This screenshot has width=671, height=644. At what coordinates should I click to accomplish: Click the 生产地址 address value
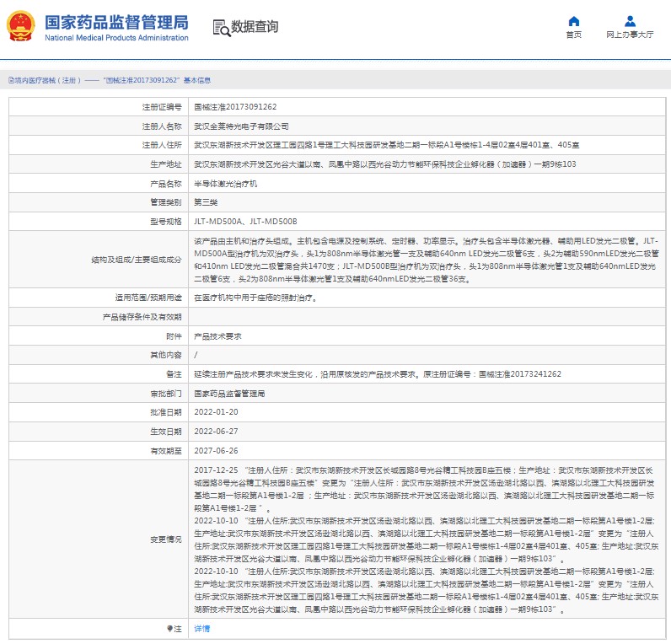point(384,164)
